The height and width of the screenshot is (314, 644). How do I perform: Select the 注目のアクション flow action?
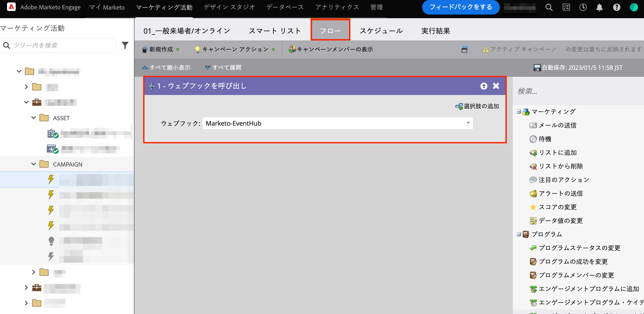coord(559,180)
